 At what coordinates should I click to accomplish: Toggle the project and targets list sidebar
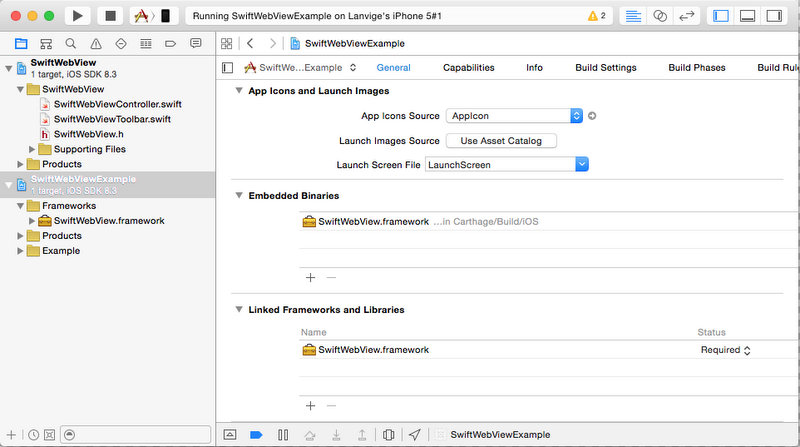[x=228, y=67]
